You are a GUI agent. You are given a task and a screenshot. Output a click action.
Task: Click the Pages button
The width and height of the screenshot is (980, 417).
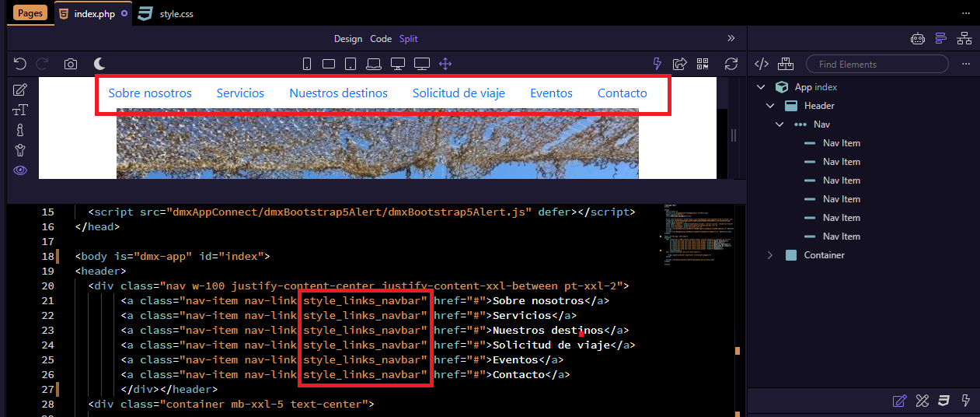(30, 13)
